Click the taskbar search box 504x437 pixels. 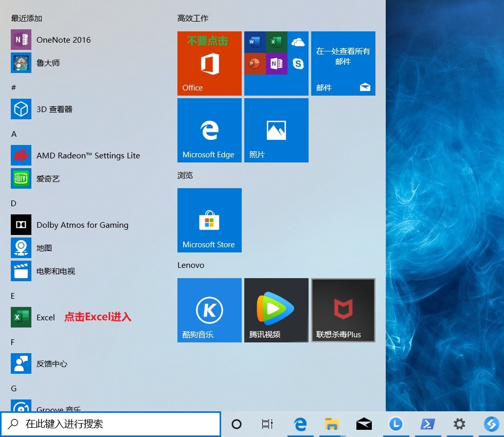tap(110, 424)
